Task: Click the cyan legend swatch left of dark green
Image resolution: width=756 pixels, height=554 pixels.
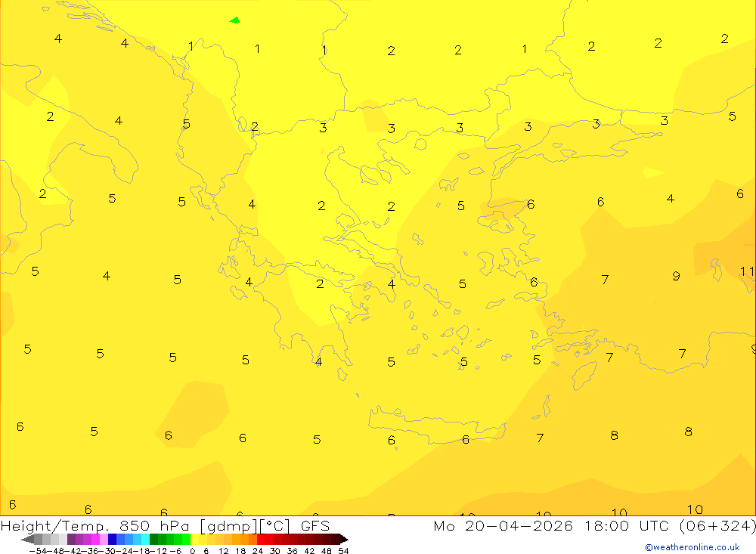Action: pyautogui.click(x=145, y=540)
